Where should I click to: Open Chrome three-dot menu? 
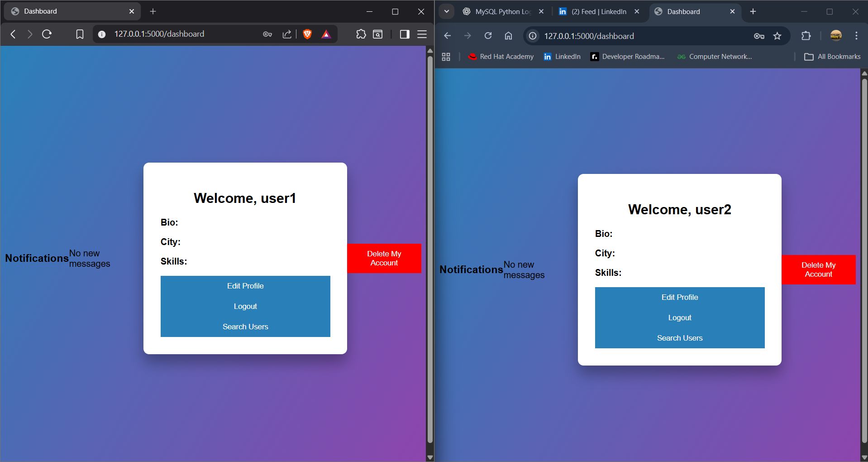(856, 36)
